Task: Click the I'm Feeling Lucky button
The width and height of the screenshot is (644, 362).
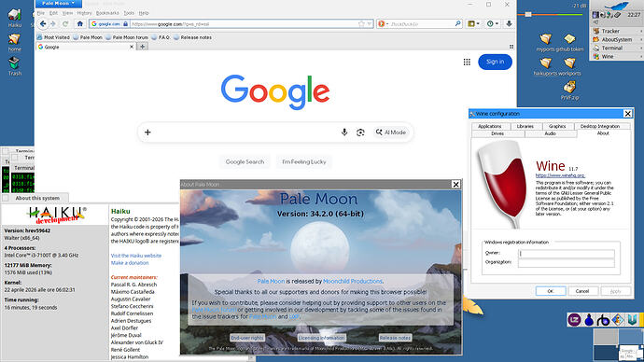Action: [304, 161]
